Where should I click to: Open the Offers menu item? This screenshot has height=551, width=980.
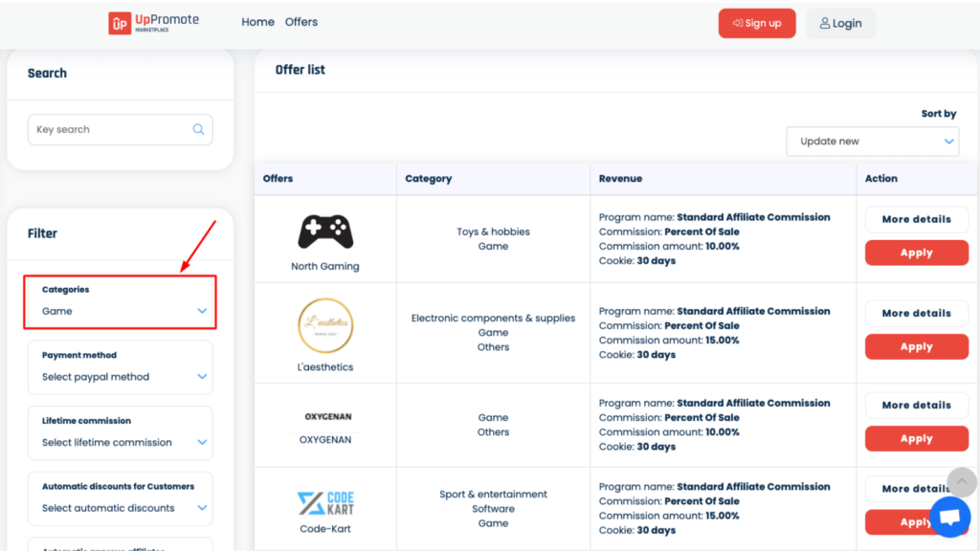301,22
